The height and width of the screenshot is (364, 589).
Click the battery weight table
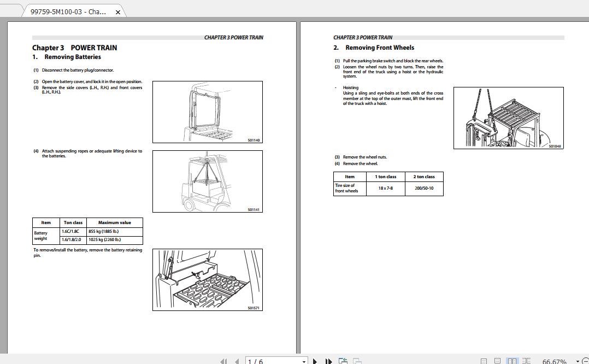coord(87,231)
